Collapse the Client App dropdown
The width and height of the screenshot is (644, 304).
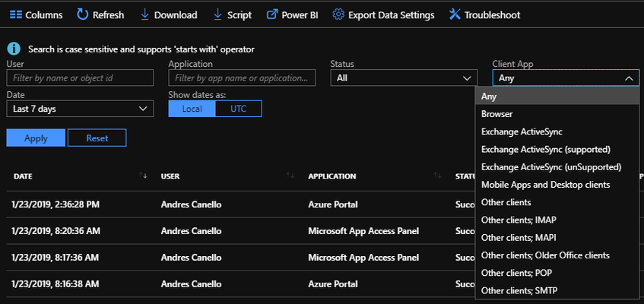[x=566, y=78]
